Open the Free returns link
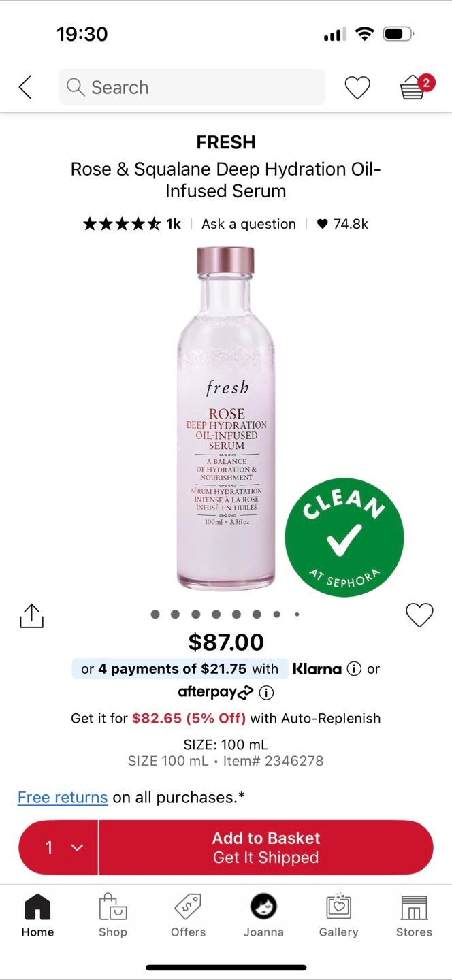 click(63, 797)
